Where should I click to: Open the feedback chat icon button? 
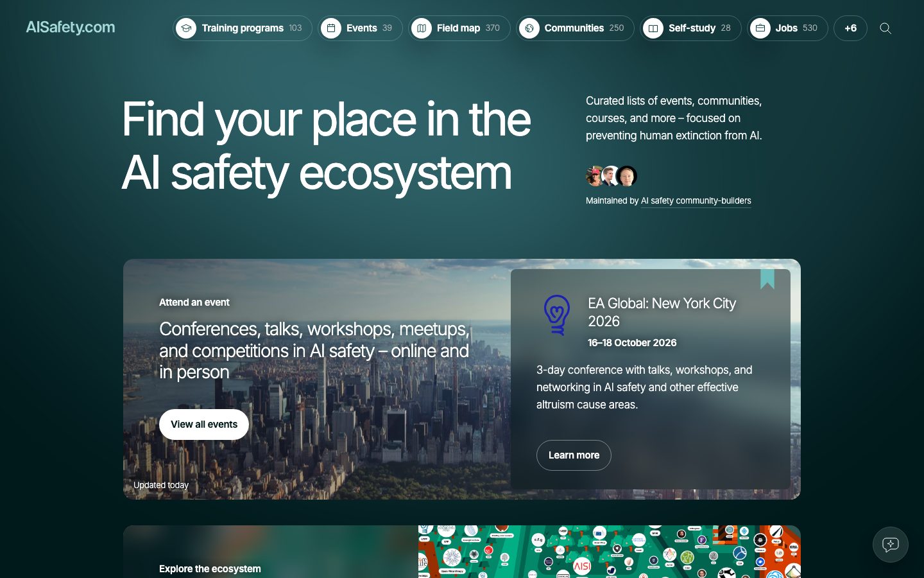click(x=891, y=545)
